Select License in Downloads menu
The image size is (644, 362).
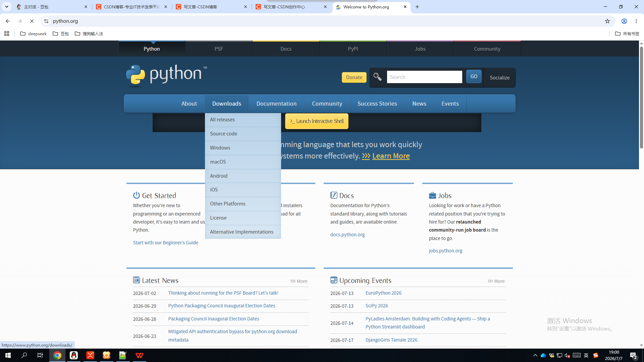(243, 218)
